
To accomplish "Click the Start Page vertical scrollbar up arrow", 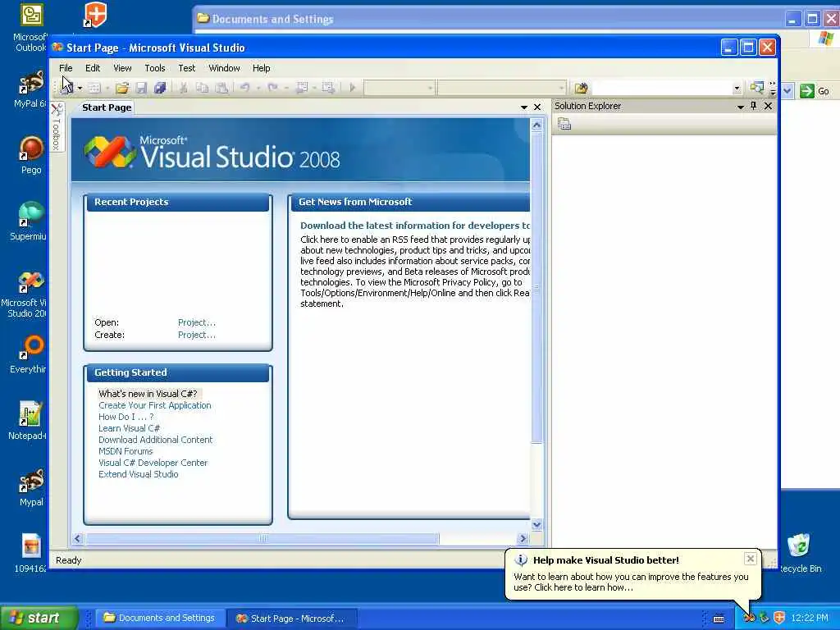I will 536,126.
